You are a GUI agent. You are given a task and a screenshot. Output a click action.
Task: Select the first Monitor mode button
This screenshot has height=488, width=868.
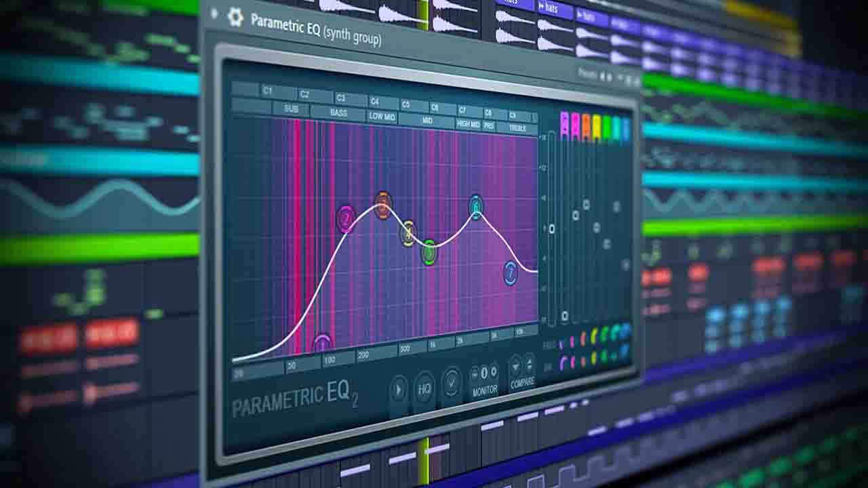tap(475, 373)
